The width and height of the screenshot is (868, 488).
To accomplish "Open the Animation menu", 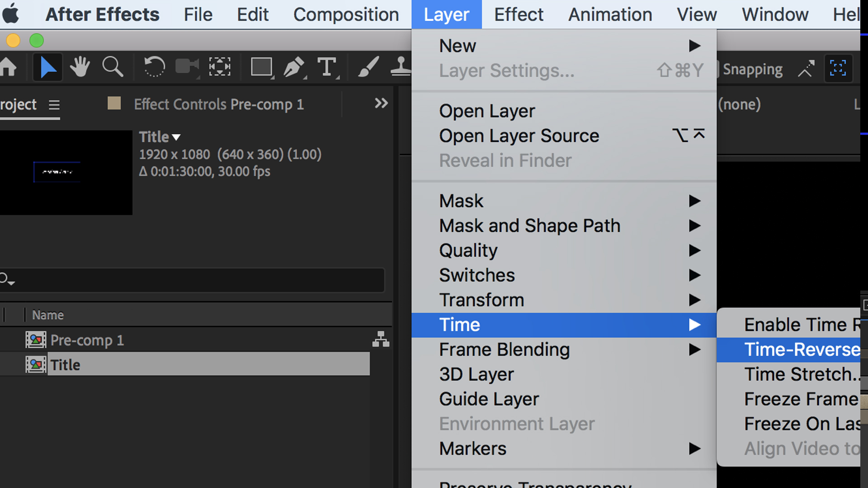I will click(x=609, y=14).
